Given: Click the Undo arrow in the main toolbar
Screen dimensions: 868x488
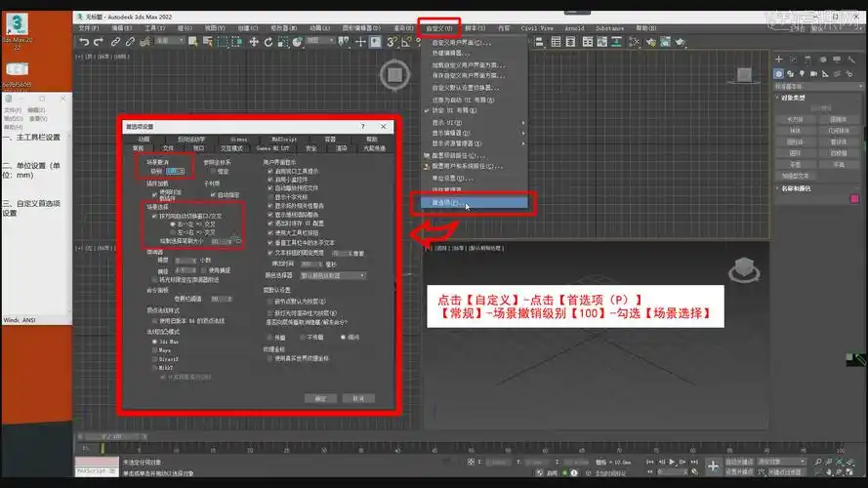Looking at the screenshot, I should pos(84,42).
